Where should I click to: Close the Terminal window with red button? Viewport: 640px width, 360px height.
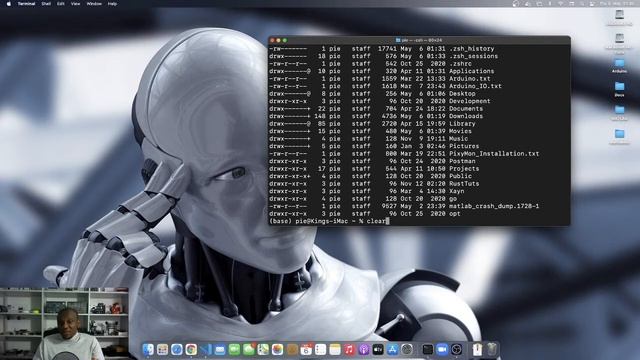[273, 40]
